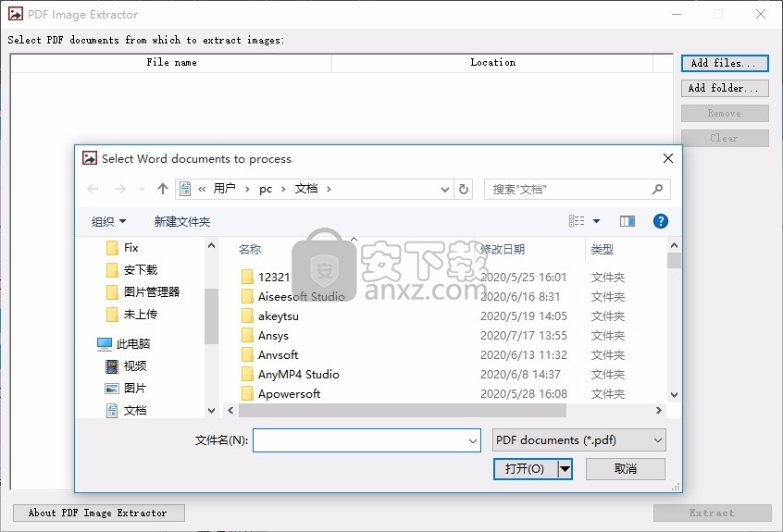Image resolution: width=783 pixels, height=532 pixels.
Task: Select the Apowersoft folder icon
Action: click(247, 394)
